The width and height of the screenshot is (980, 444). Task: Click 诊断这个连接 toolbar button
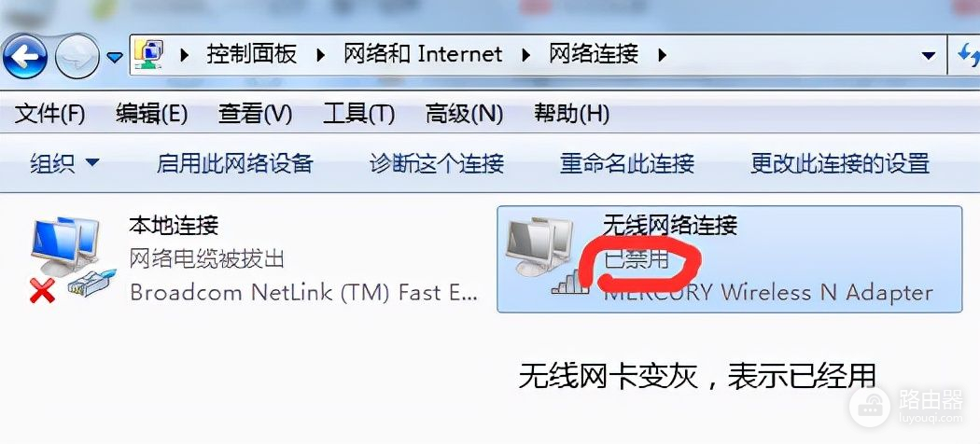point(436,163)
